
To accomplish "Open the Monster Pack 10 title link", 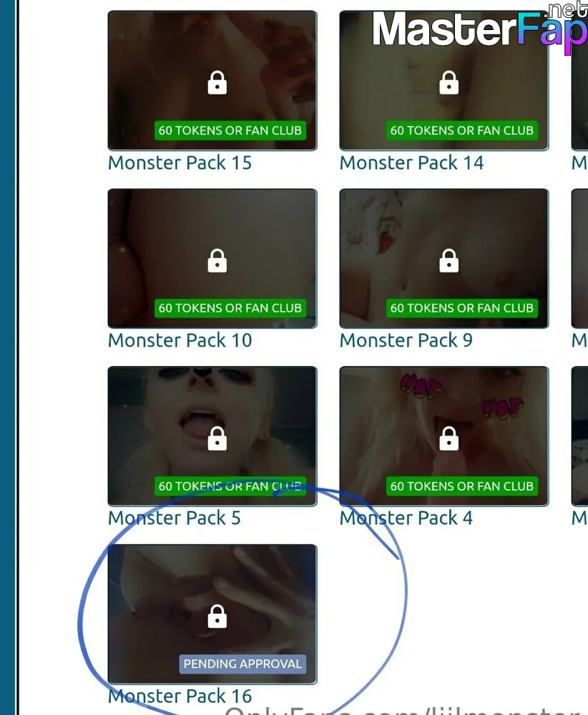I will (180, 340).
